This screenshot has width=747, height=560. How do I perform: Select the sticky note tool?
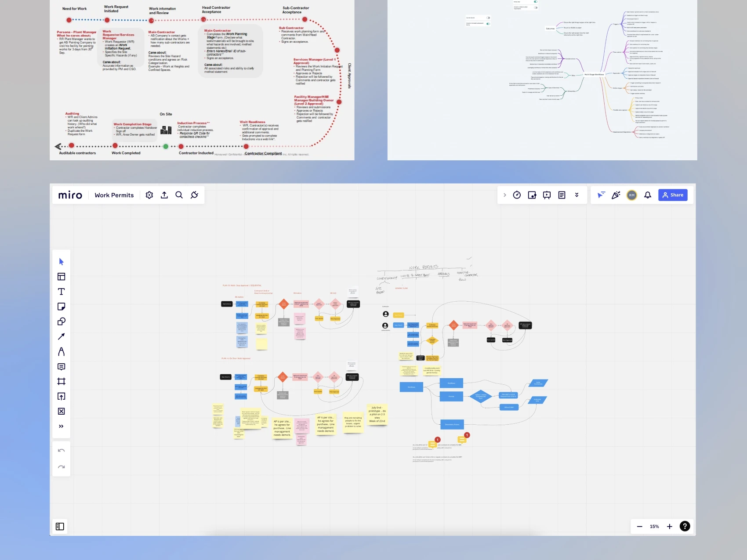tap(61, 306)
